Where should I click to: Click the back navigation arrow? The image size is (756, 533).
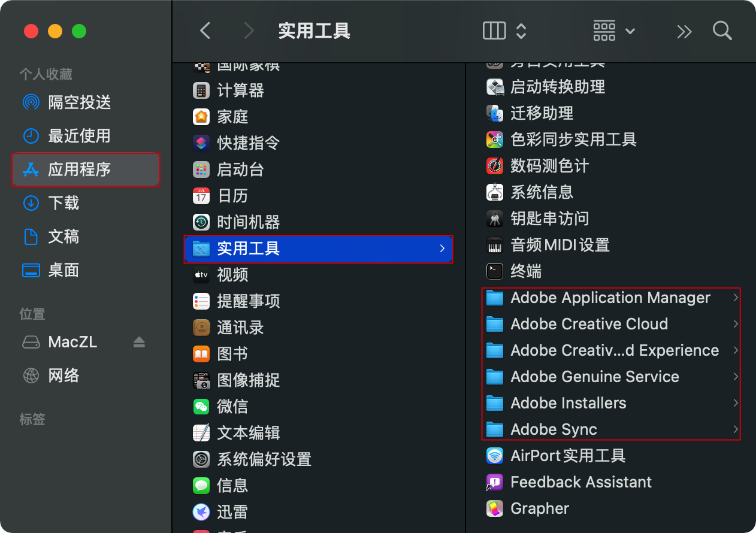[205, 31]
